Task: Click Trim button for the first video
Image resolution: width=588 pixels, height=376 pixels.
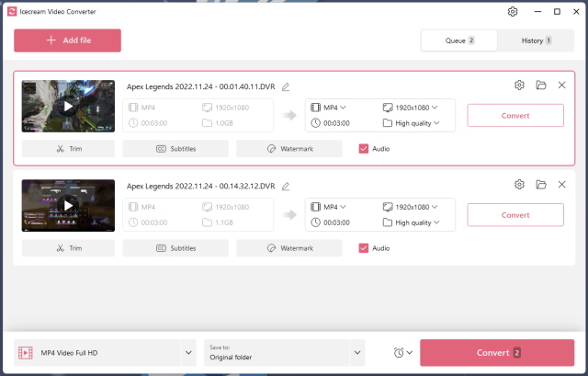Action: (x=68, y=148)
